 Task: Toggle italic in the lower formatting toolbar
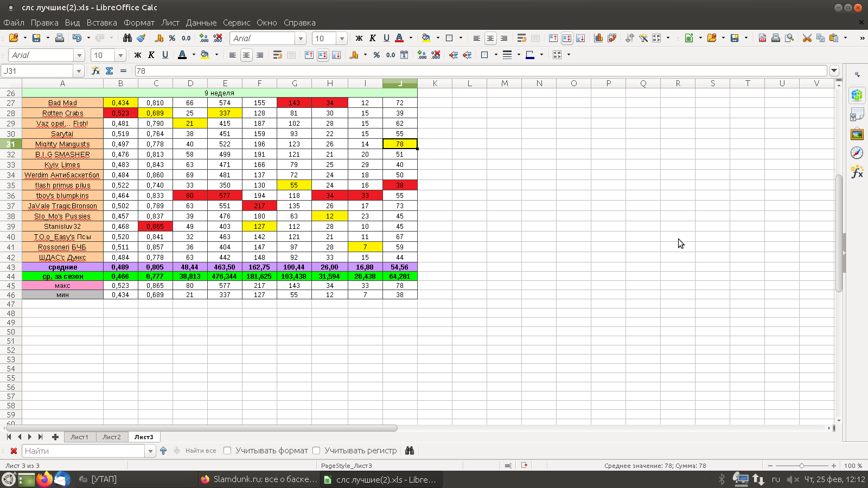pos(151,55)
